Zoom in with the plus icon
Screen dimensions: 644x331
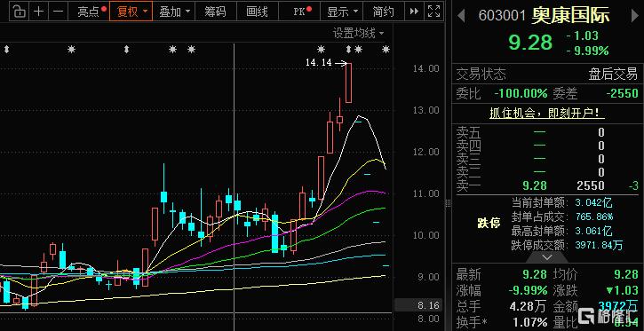(x=38, y=12)
